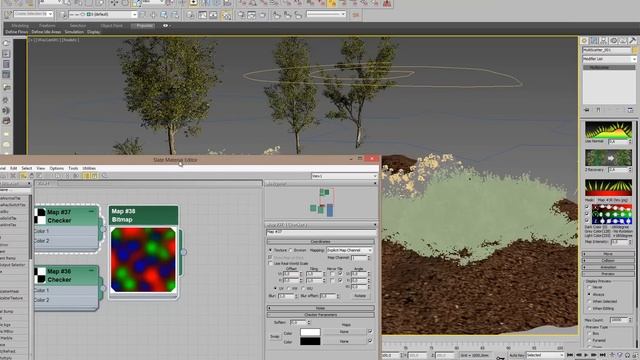640x360 pixels.
Task: Choose When Selected under Display Preview
Action: 589,301
